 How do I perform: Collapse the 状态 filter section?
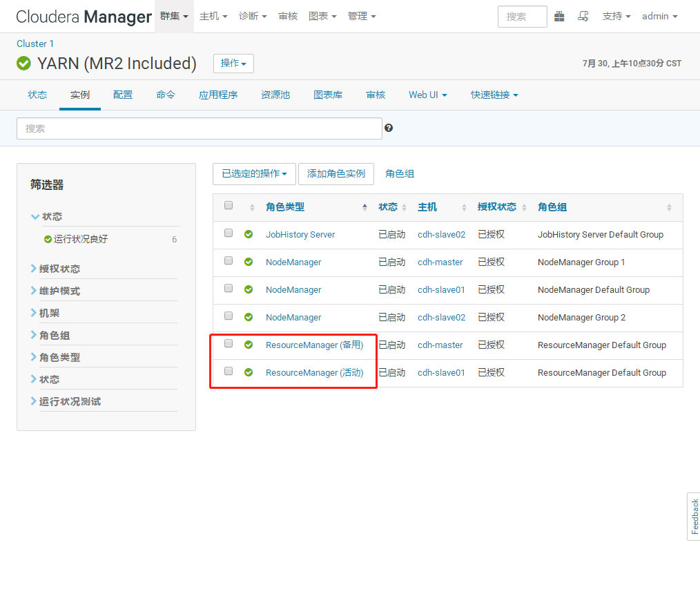pos(46,217)
